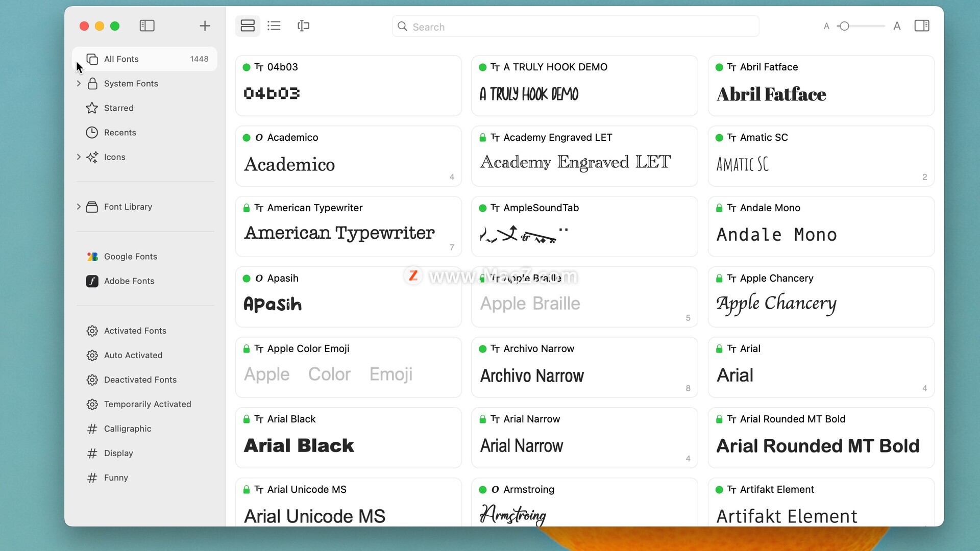Screen dimensions: 980x551
Task: Toggle activation dot of Archivo Narrow
Action: 483,349
